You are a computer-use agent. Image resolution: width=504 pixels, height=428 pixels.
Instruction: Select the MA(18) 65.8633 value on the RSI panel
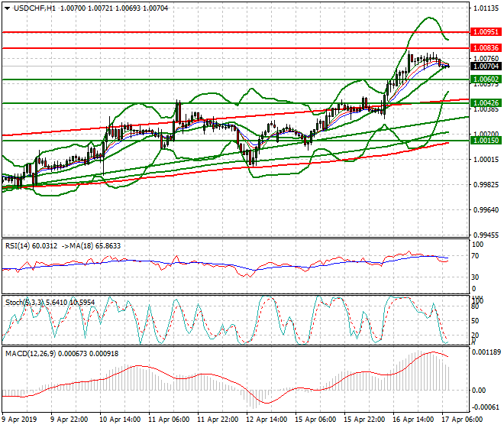[95, 246]
